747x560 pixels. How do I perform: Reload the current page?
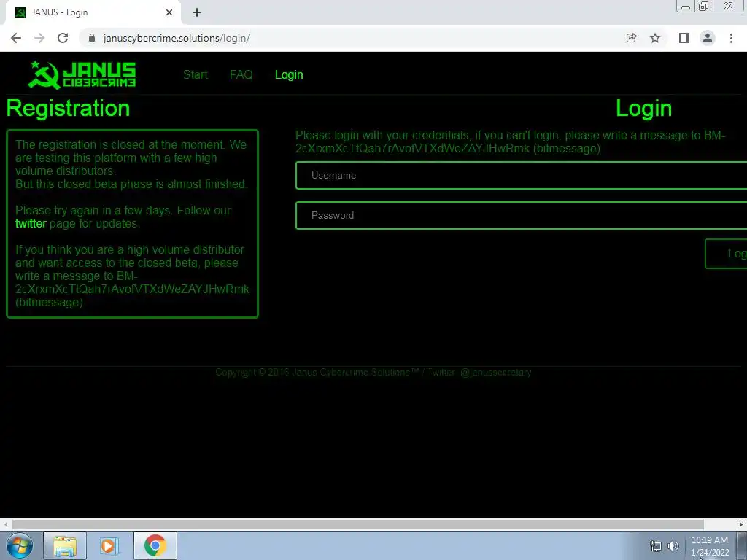coord(63,38)
